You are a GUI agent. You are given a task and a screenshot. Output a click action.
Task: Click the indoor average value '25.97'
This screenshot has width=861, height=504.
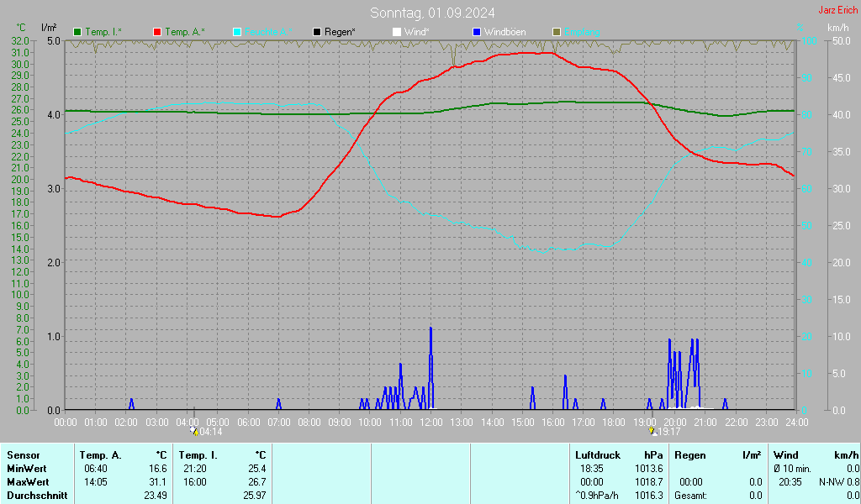pyautogui.click(x=255, y=496)
